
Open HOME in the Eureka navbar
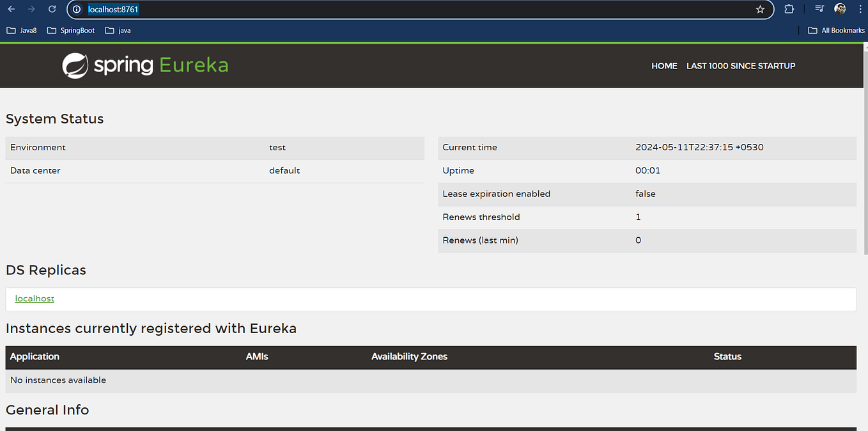point(664,65)
